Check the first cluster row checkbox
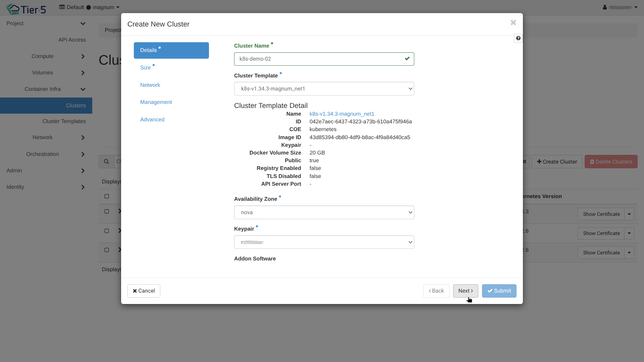The height and width of the screenshot is (362, 644). (x=107, y=212)
